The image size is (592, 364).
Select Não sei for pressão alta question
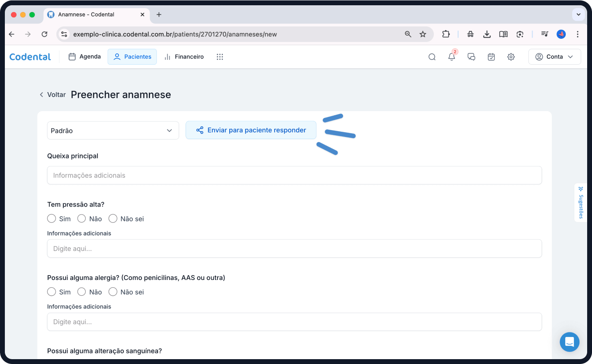113,219
